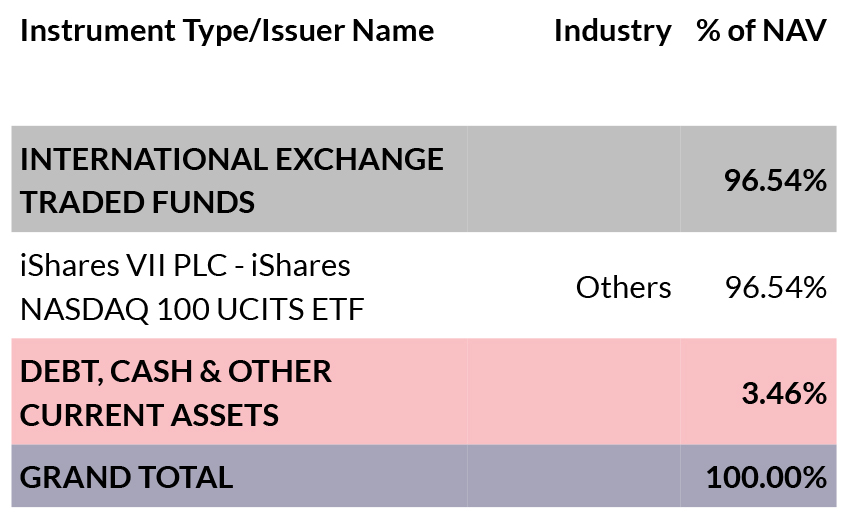Click the 'Instrument Type' header text
The image size is (847, 519).
point(130,31)
